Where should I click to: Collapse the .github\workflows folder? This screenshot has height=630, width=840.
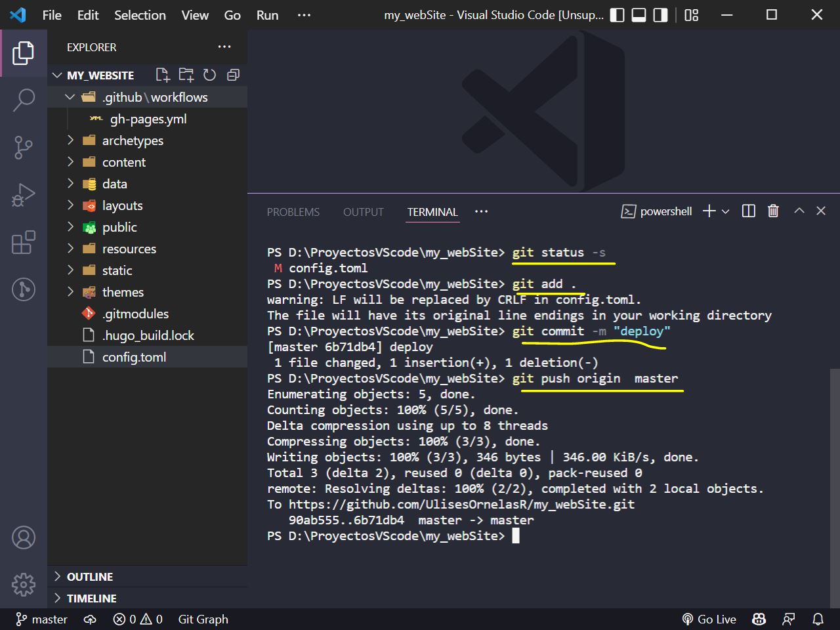[x=70, y=97]
